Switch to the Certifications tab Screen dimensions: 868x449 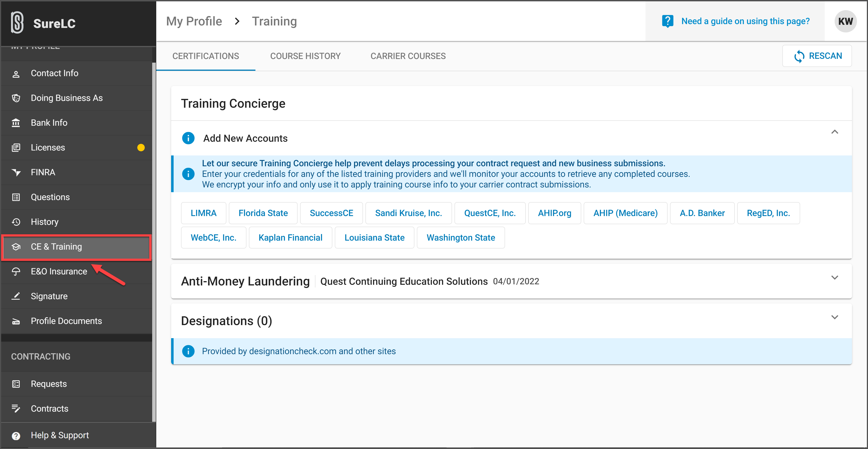coord(206,56)
